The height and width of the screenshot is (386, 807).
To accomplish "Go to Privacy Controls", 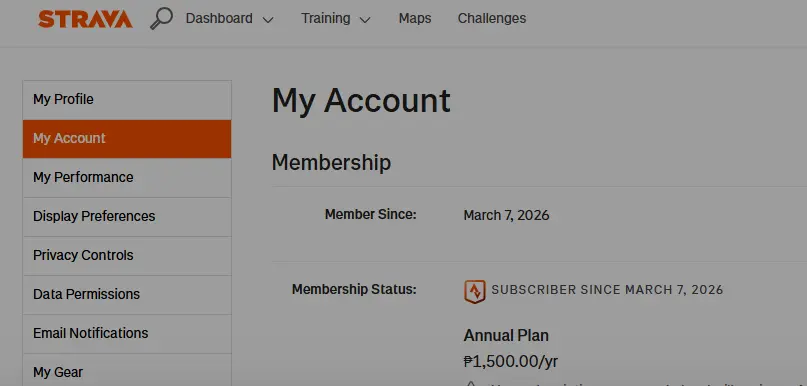I will point(127,256).
